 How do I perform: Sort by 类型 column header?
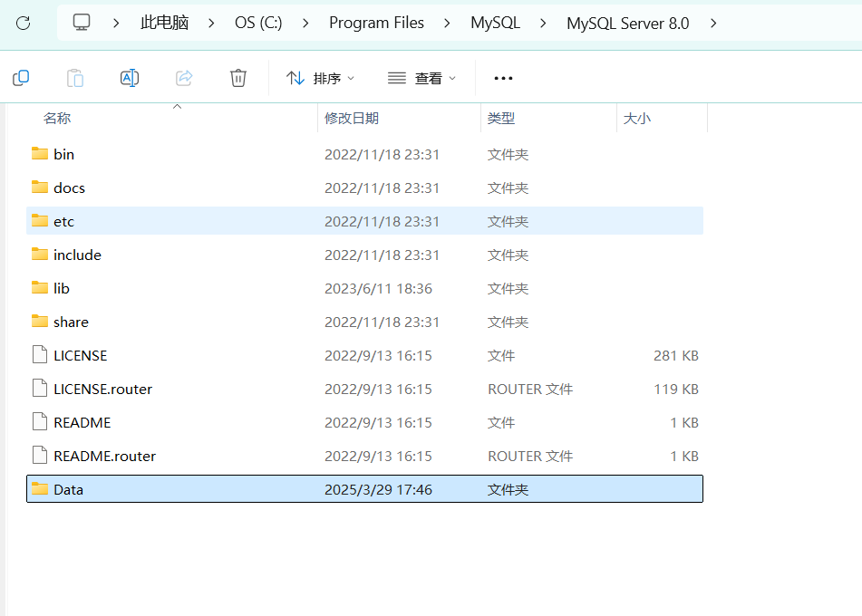coord(501,118)
